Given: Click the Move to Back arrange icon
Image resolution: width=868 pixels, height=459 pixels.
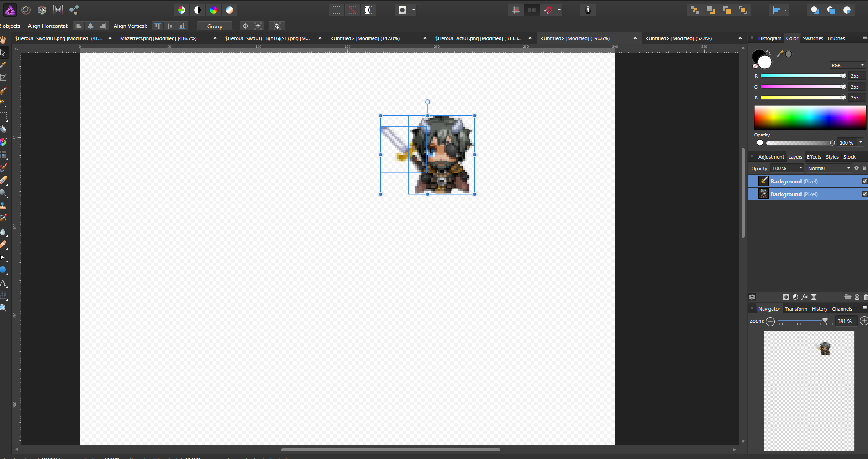Looking at the screenshot, I should click(x=695, y=10).
